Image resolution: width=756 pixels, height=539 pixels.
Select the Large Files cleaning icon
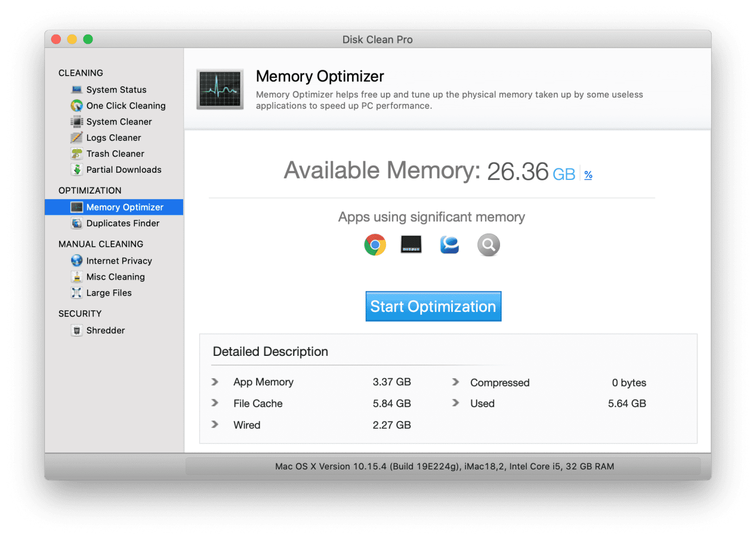click(x=76, y=293)
